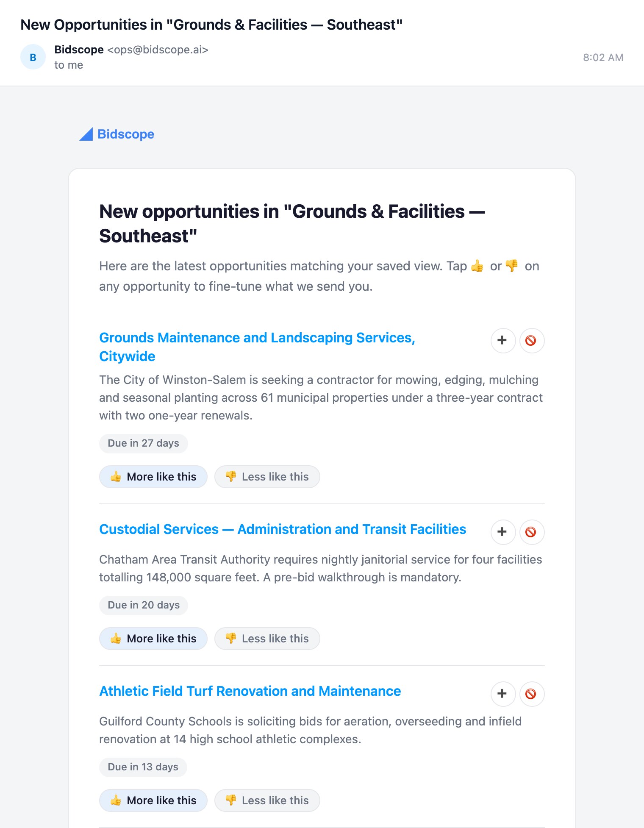
Task: Click More like this under Athletic Field Turf
Action: point(153,800)
